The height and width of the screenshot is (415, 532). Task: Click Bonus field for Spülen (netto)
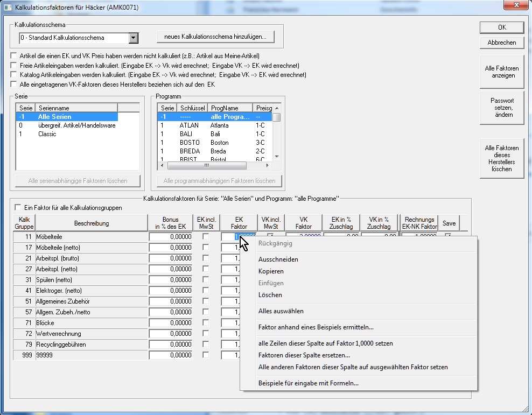coord(171,280)
